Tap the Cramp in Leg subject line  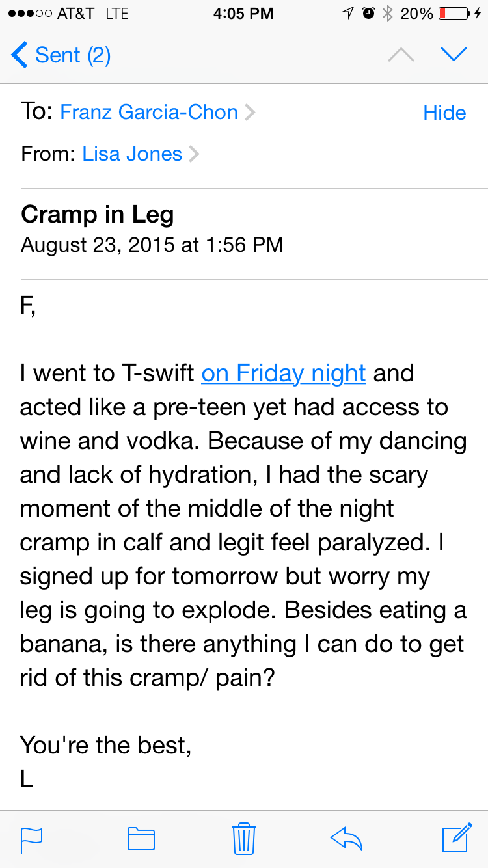click(x=98, y=214)
